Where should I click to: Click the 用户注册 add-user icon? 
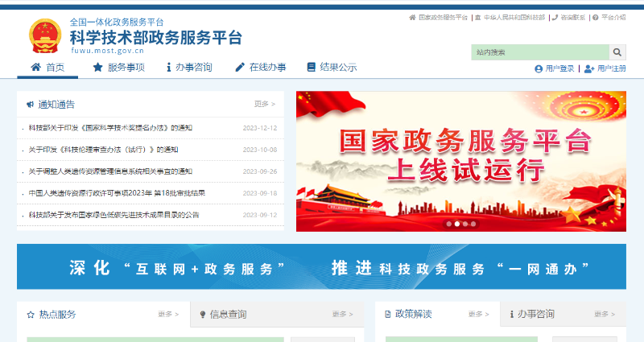coord(588,69)
